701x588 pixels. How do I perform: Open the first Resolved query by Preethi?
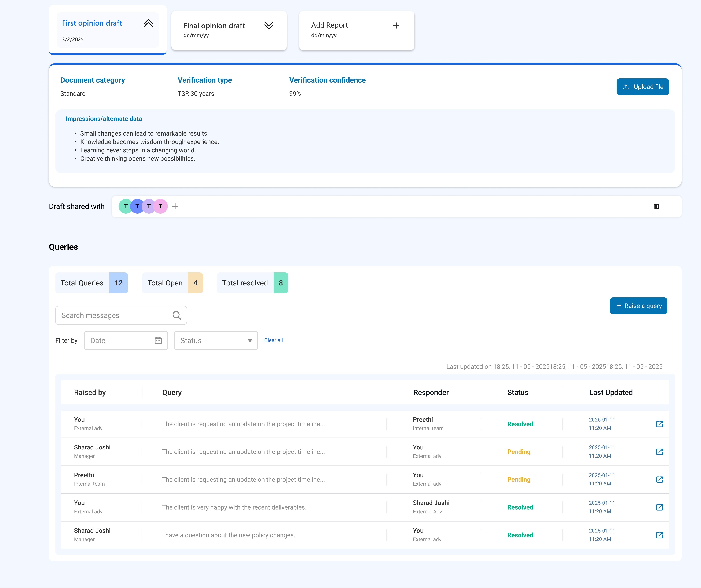(659, 424)
